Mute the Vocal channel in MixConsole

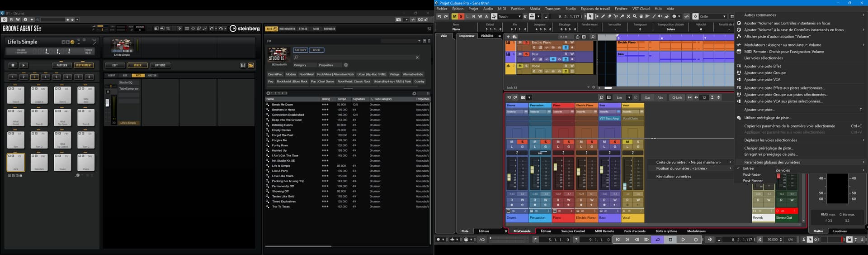point(627,142)
